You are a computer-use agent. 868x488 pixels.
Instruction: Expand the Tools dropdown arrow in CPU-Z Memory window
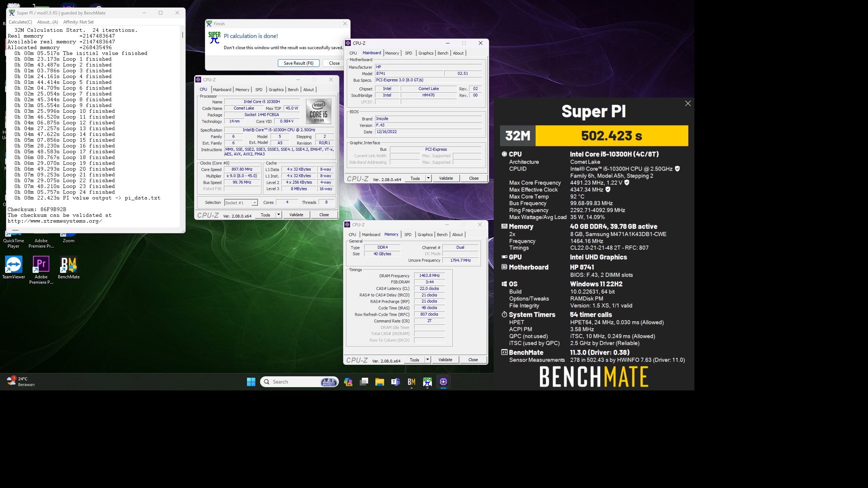pos(427,360)
